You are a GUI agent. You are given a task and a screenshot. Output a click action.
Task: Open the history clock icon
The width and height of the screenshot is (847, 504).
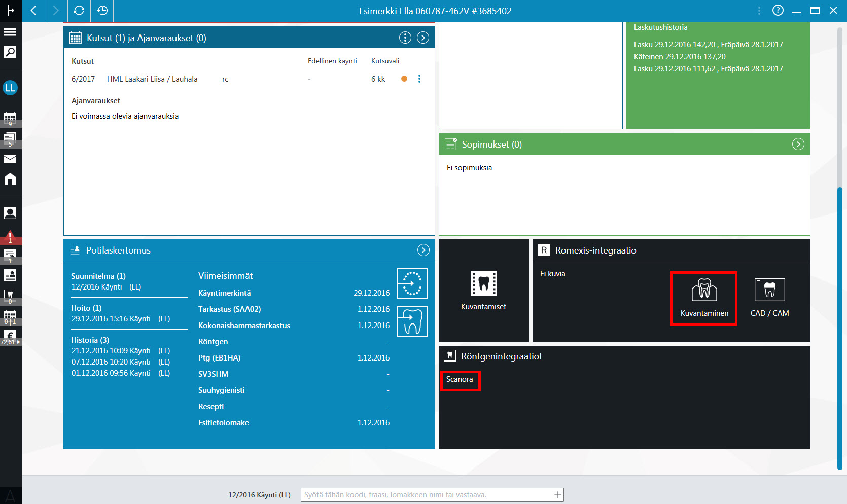click(x=102, y=11)
